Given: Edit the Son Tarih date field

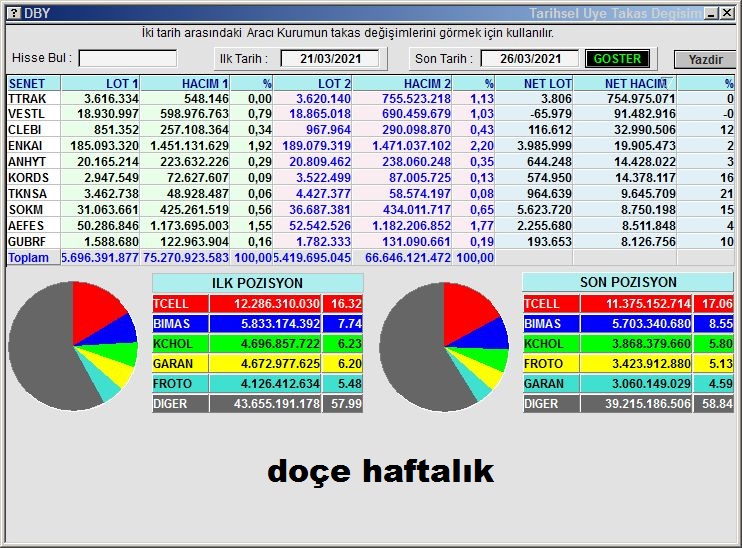Looking at the screenshot, I should pos(530,59).
